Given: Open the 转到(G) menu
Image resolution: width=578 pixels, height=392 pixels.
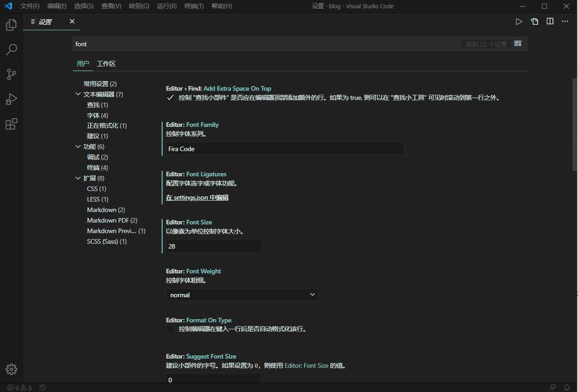Looking at the screenshot, I should tap(139, 6).
